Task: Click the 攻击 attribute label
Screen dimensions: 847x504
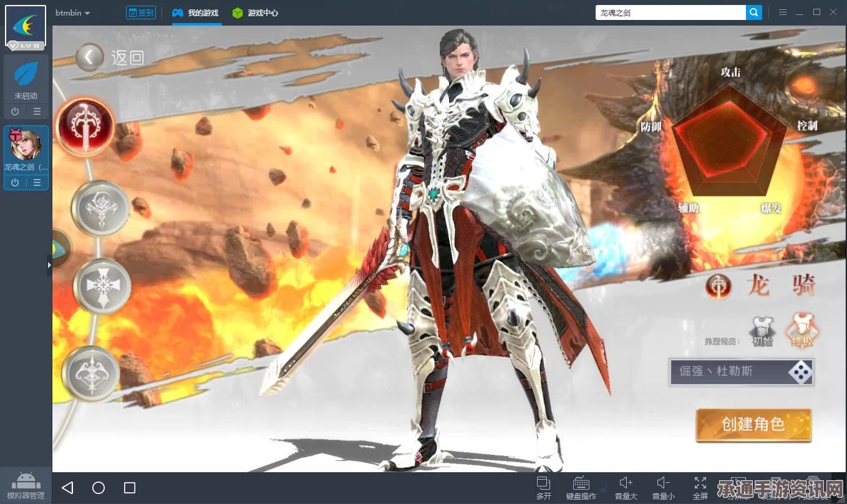Action: pyautogui.click(x=730, y=72)
